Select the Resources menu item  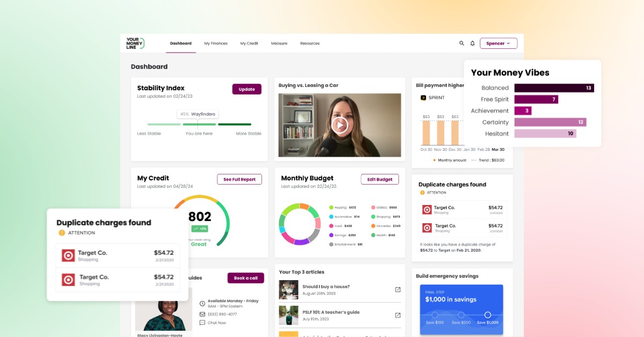(x=310, y=43)
